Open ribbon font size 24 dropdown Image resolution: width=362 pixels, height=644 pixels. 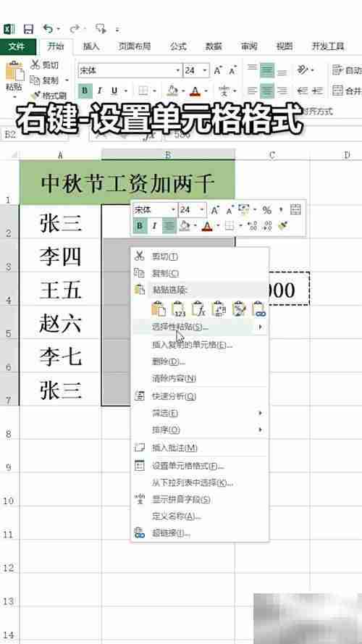(205, 71)
